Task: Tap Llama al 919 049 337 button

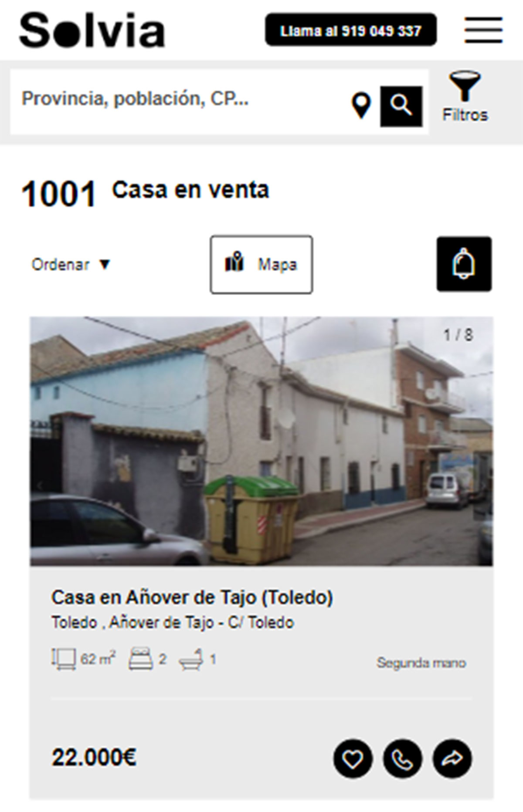Action: pos(351,30)
